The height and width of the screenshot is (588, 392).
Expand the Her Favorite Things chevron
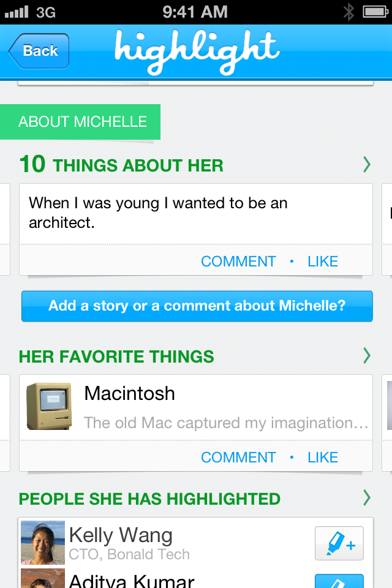[367, 355]
